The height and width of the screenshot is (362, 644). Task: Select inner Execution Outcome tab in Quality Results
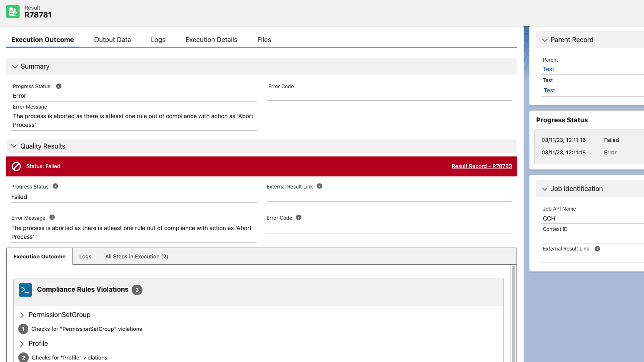click(x=40, y=256)
